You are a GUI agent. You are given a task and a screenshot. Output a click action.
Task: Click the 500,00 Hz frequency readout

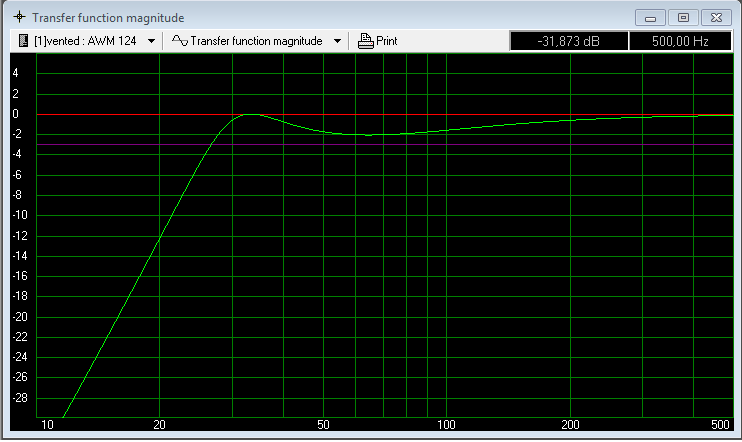coord(680,41)
